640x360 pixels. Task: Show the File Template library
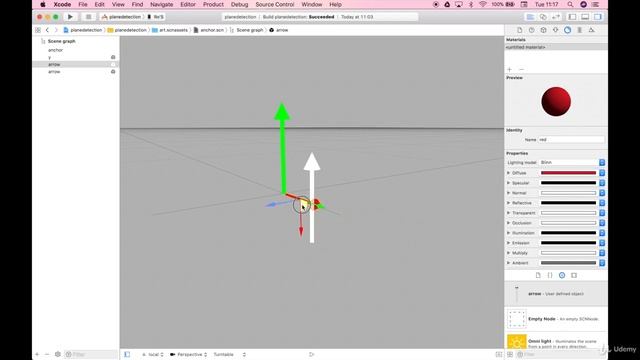pyautogui.click(x=538, y=276)
